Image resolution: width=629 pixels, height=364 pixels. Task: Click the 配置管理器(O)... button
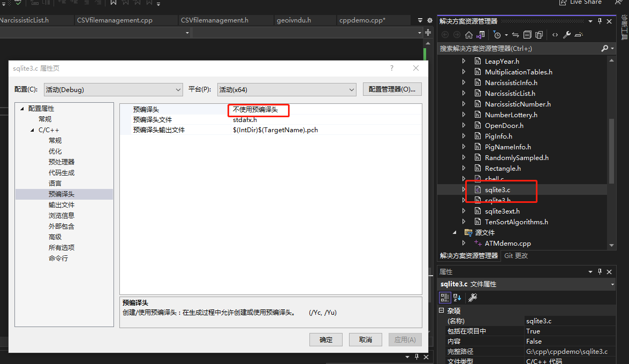pos(392,89)
